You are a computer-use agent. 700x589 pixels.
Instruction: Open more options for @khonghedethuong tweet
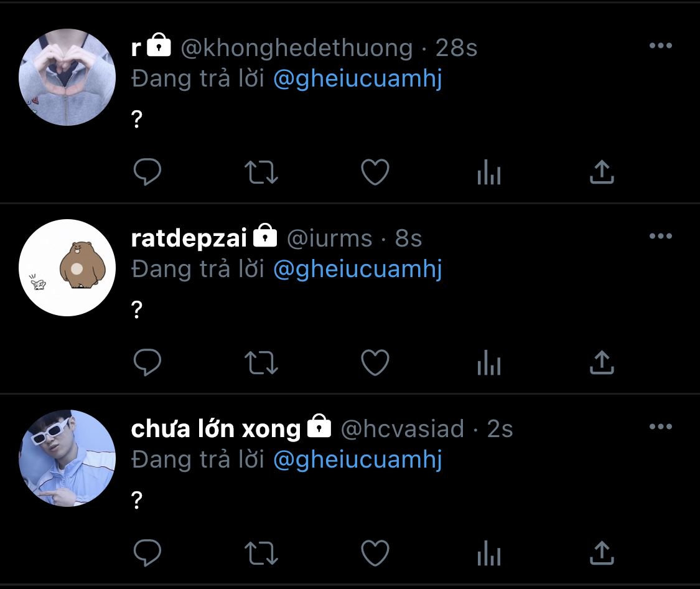pyautogui.click(x=661, y=45)
